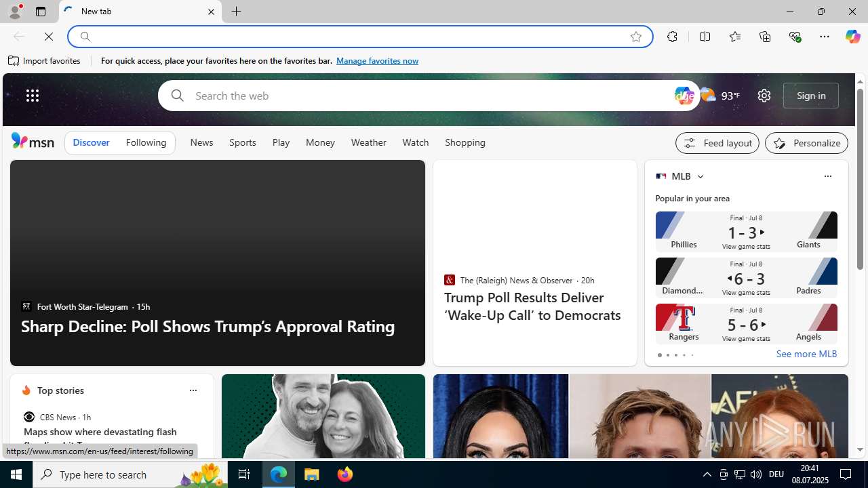Close the New tab browser tab
This screenshot has width=868, height=488.
click(x=211, y=12)
